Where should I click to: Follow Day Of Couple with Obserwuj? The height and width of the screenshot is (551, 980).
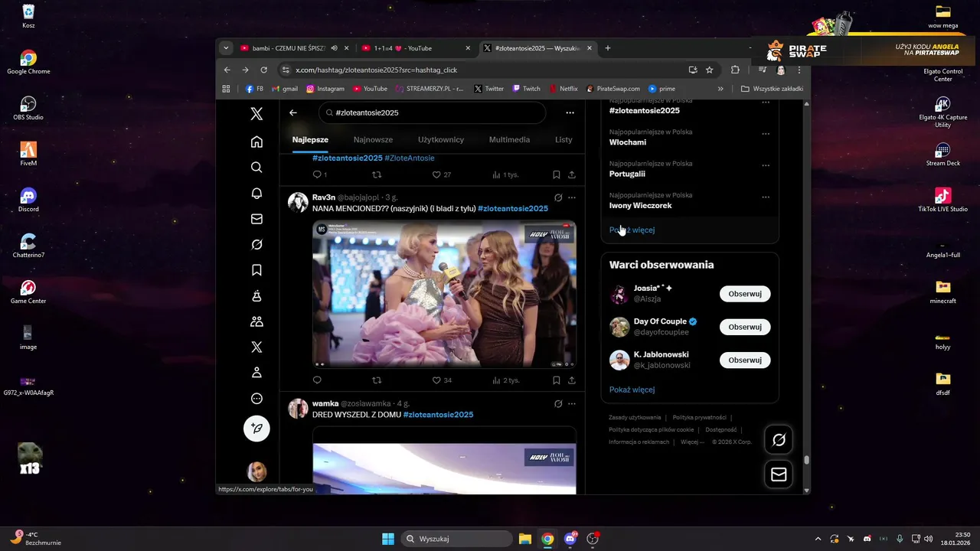[x=745, y=327]
